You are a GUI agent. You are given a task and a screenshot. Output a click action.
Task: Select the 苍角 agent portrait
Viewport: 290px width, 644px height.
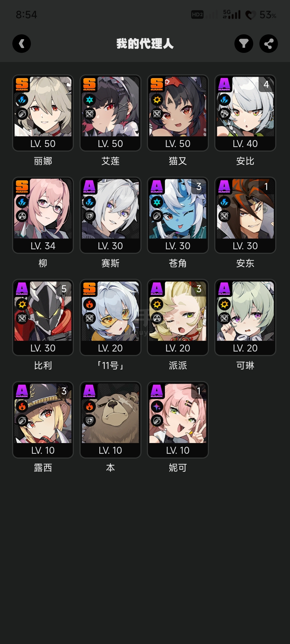click(x=178, y=215)
